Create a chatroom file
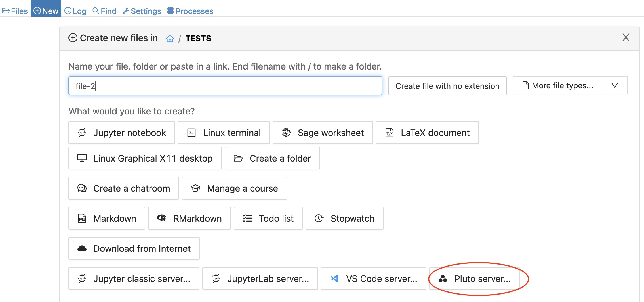Image resolution: width=644 pixels, height=302 pixels. click(x=123, y=188)
